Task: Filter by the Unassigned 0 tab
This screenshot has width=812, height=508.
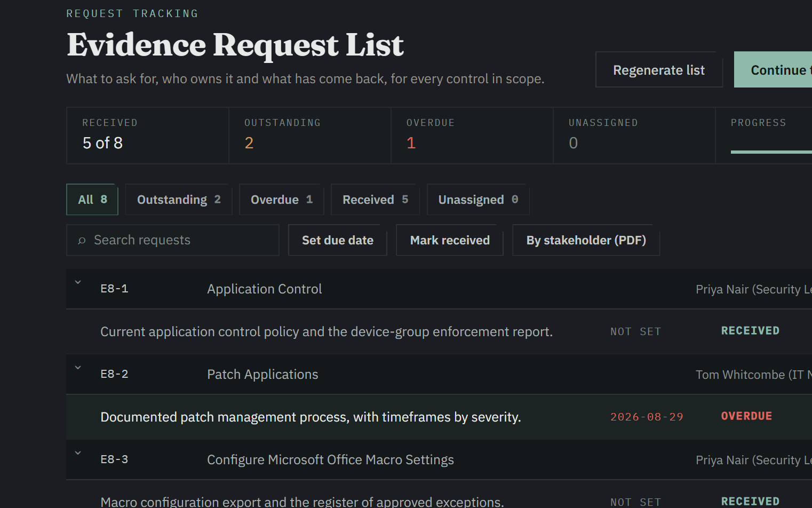Action: point(478,200)
